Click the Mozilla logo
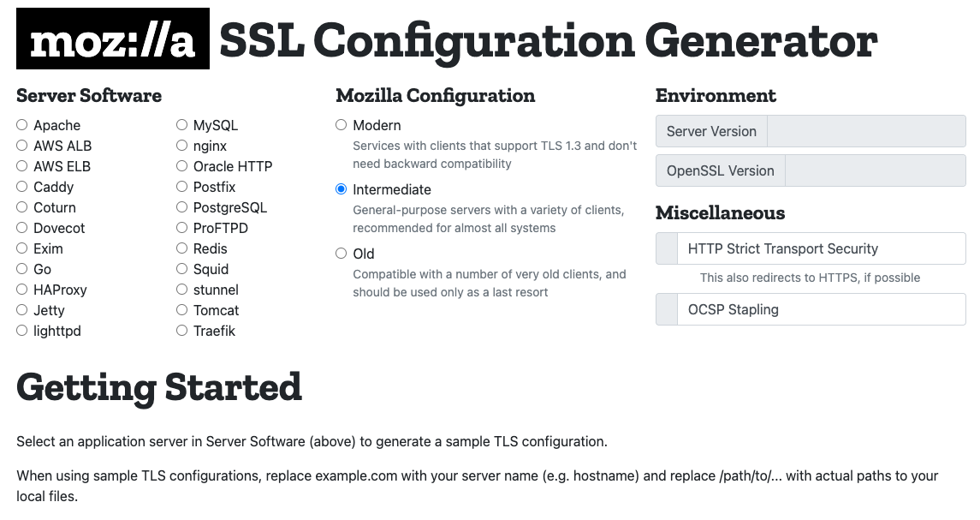980x520 pixels. [x=112, y=39]
